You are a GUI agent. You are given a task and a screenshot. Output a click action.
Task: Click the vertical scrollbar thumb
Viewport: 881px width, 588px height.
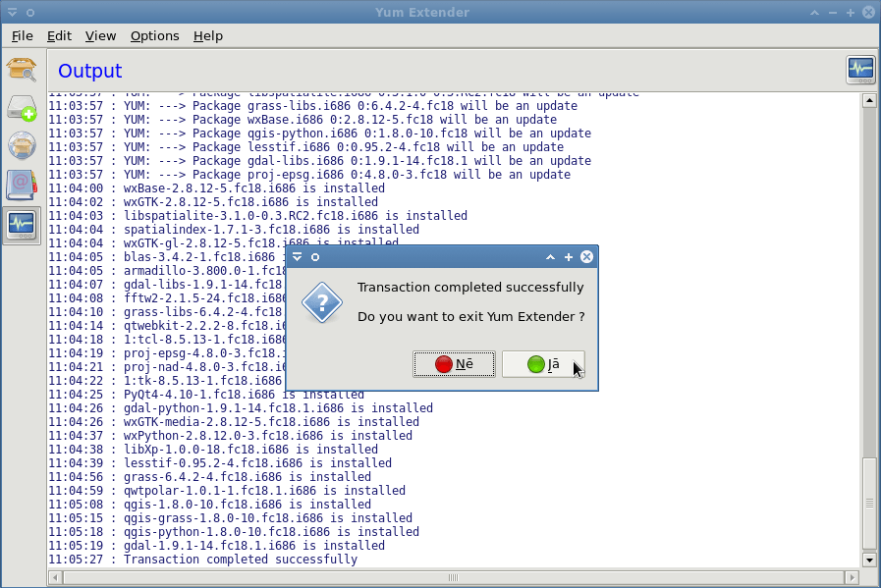click(869, 504)
